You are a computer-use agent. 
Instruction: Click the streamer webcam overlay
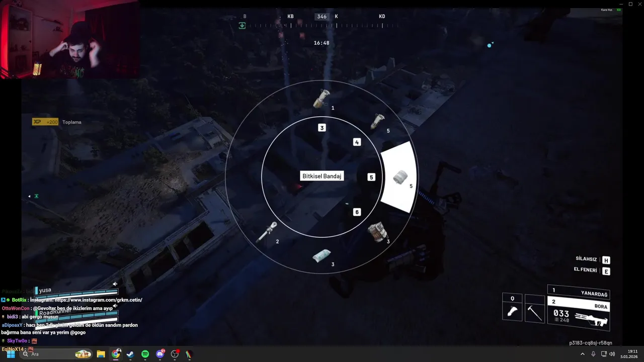coord(70,39)
